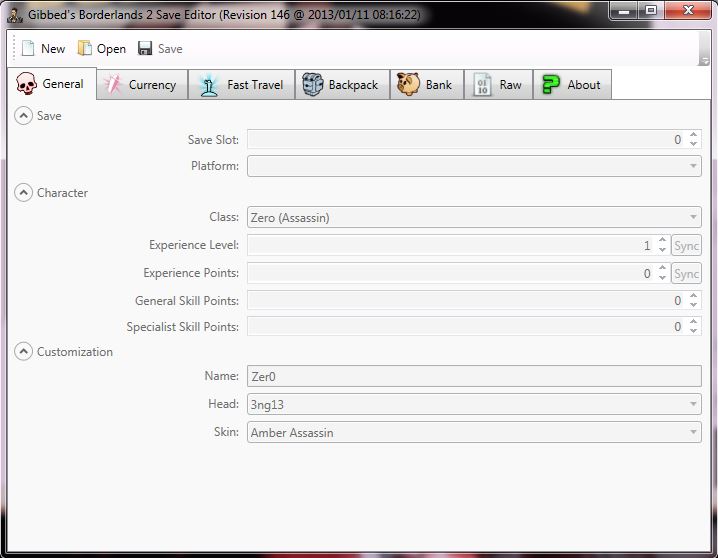Click the Open folder icon

[84, 48]
